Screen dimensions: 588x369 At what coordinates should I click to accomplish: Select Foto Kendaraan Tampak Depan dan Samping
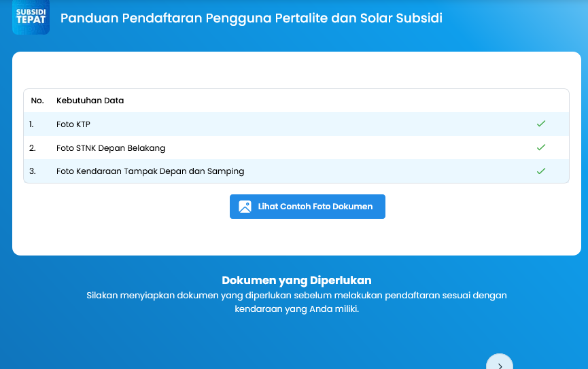150,171
